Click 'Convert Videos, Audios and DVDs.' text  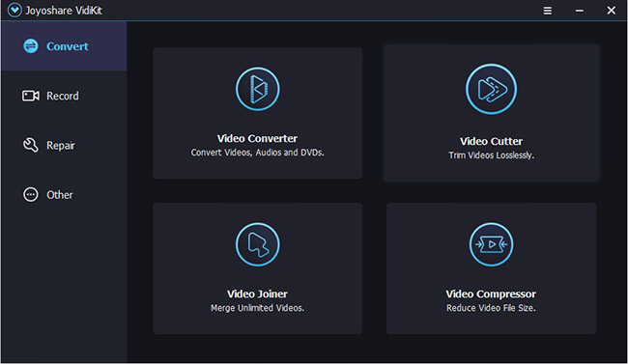pos(258,153)
